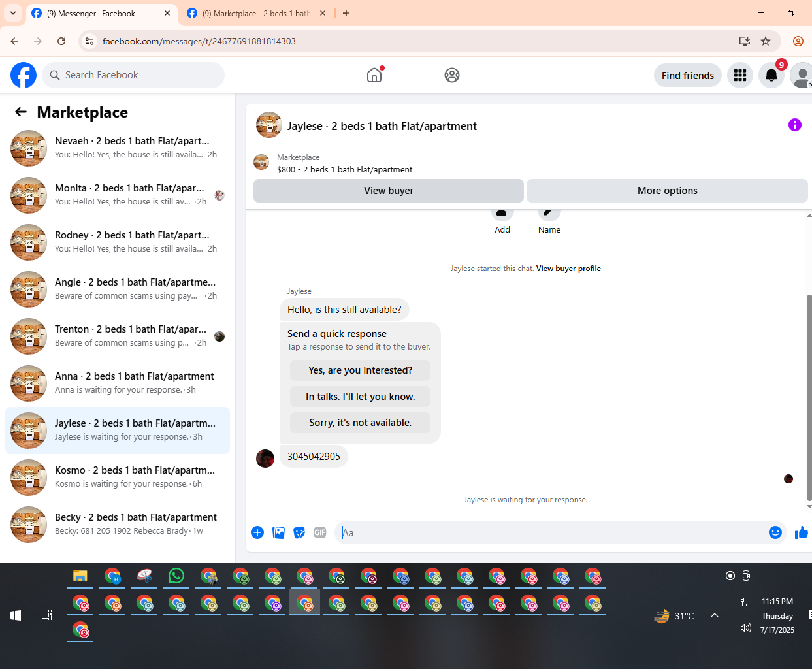Click View buyer profile link
The width and height of the screenshot is (812, 669).
tap(568, 269)
